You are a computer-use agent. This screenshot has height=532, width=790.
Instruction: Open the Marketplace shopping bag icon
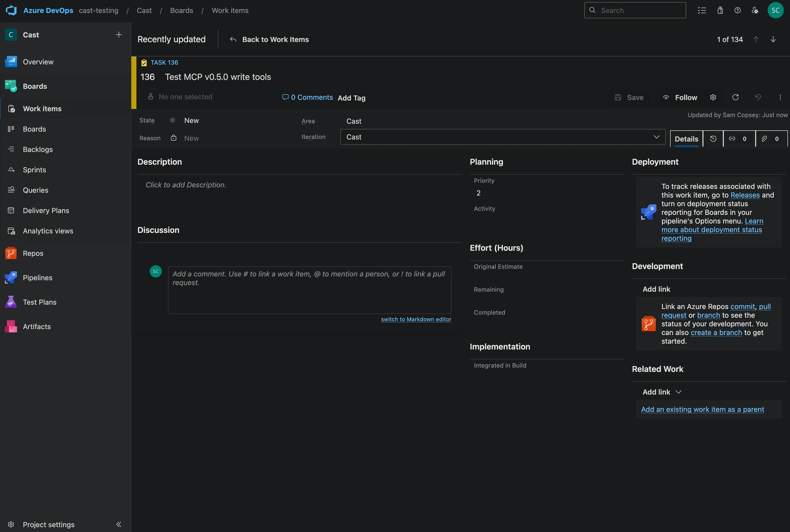click(x=720, y=10)
